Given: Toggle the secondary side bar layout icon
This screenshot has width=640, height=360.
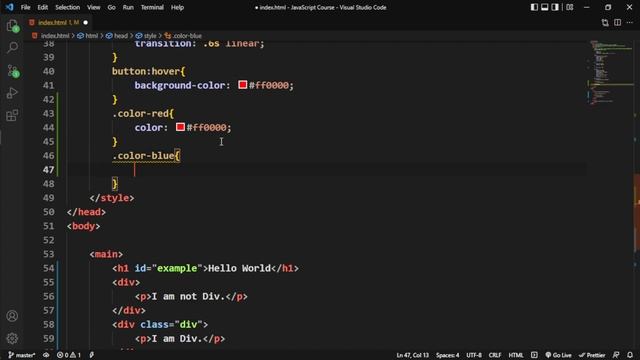Looking at the screenshot, I should pyautogui.click(x=555, y=7).
